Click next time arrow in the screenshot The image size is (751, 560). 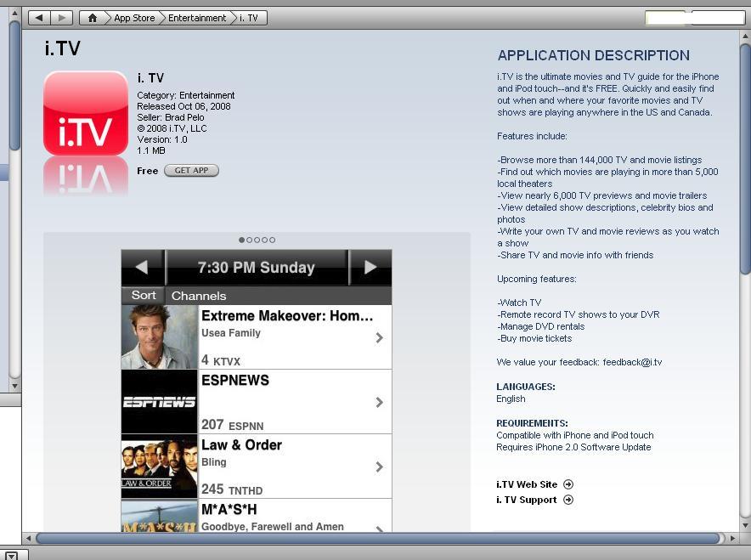[x=370, y=268]
